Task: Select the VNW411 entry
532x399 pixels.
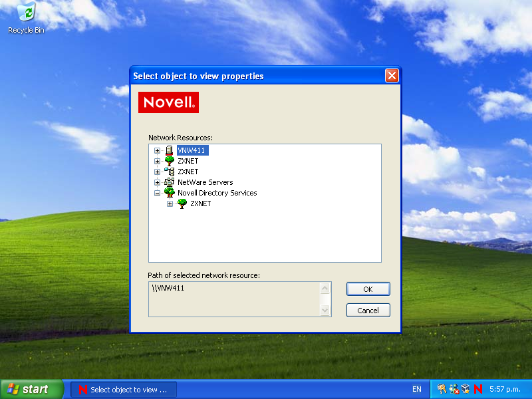Action: [192, 150]
